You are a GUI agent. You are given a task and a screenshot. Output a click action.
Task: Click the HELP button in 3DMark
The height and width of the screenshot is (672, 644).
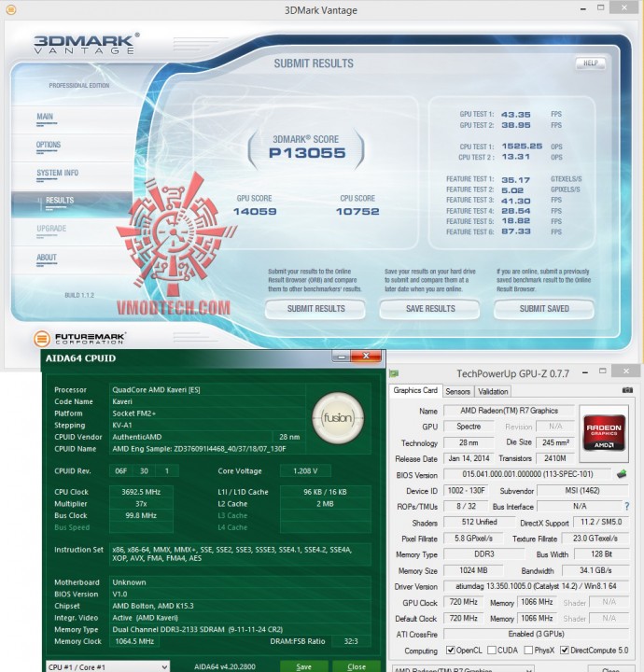tap(591, 63)
